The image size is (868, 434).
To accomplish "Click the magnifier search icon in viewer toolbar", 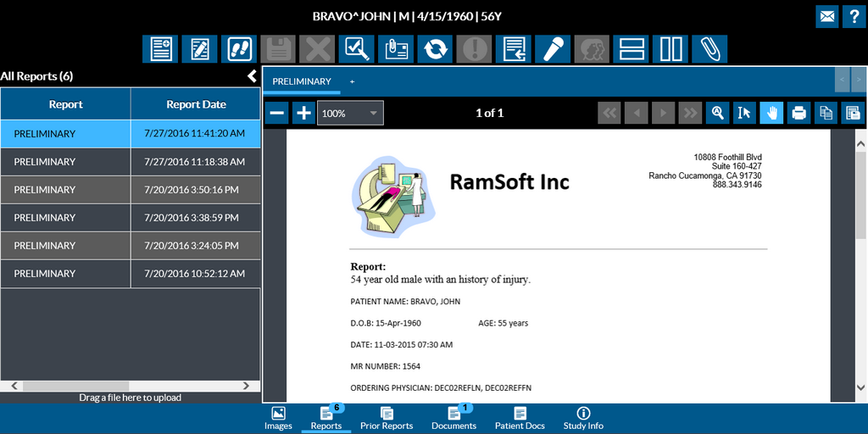I will pyautogui.click(x=717, y=113).
